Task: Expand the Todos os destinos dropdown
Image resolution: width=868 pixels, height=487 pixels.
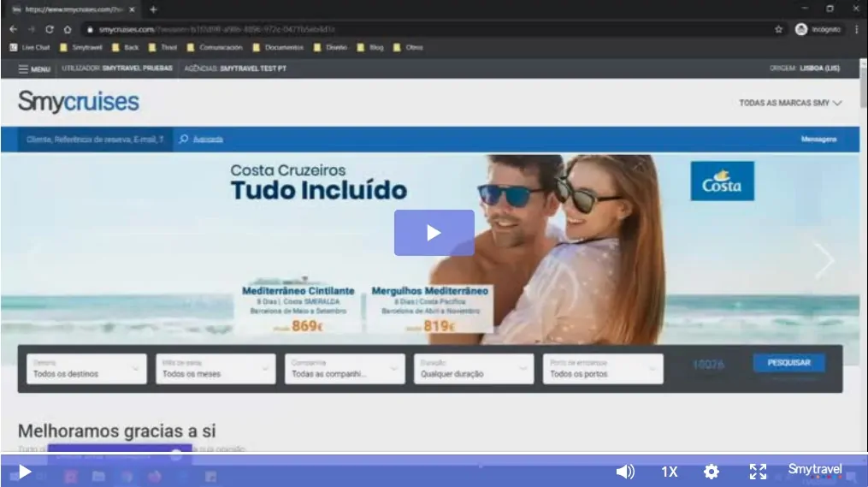Action: (x=86, y=369)
